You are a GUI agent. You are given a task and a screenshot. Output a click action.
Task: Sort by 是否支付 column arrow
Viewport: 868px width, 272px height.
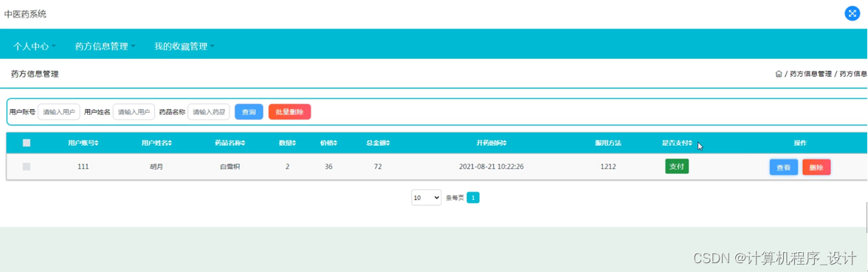pos(691,143)
